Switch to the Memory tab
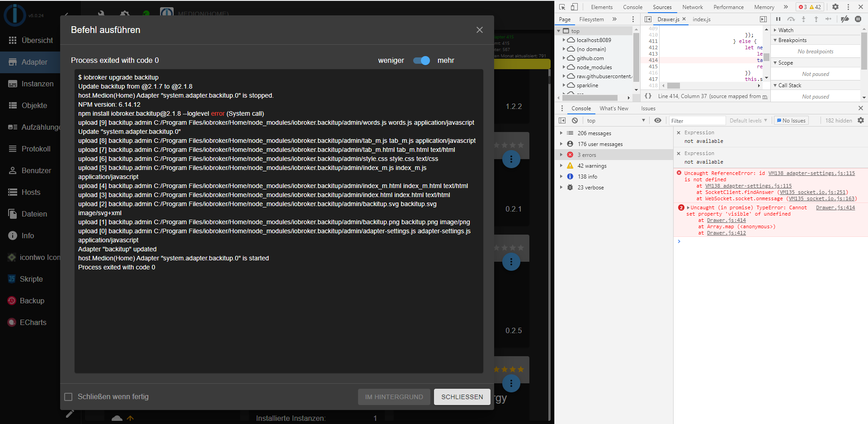The width and height of the screenshot is (868, 424). coord(764,7)
